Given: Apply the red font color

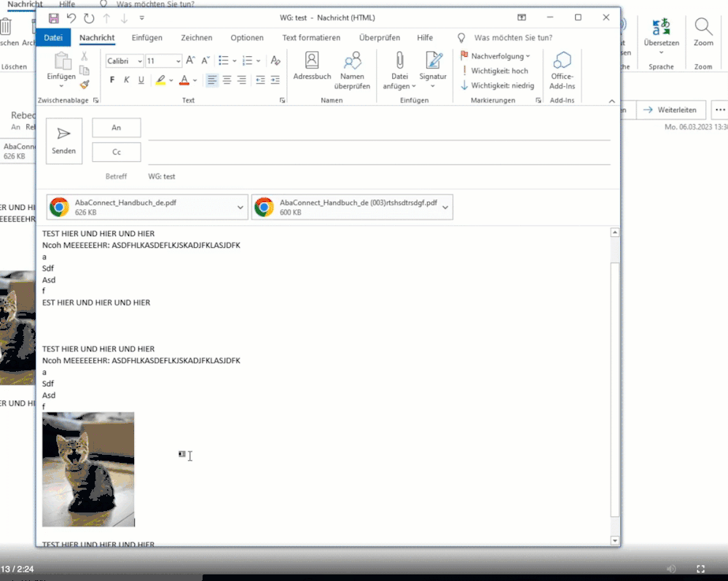Looking at the screenshot, I should pos(184,80).
